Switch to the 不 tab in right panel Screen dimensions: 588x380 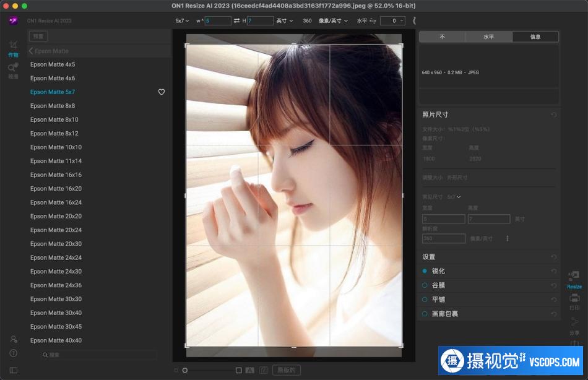[x=442, y=37]
